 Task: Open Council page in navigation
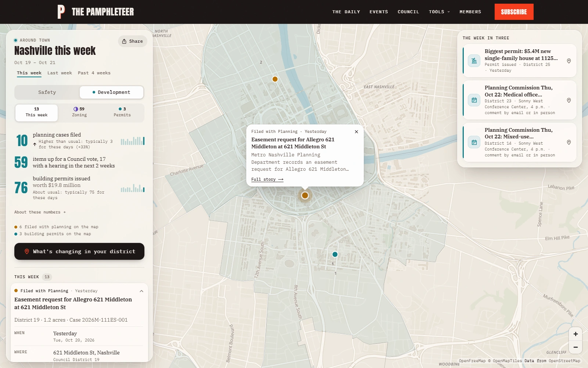(x=408, y=12)
